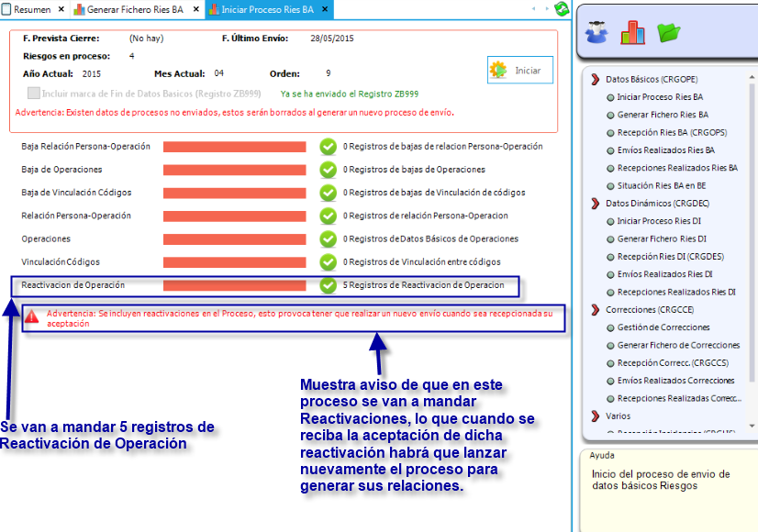Switch to the Resumen tab
The image size is (758, 532).
pyautogui.click(x=32, y=9)
